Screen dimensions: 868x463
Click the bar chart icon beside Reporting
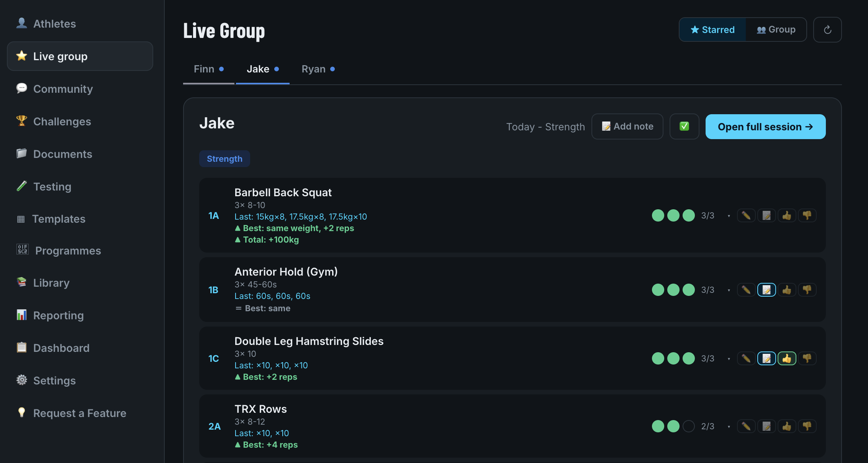point(21,315)
